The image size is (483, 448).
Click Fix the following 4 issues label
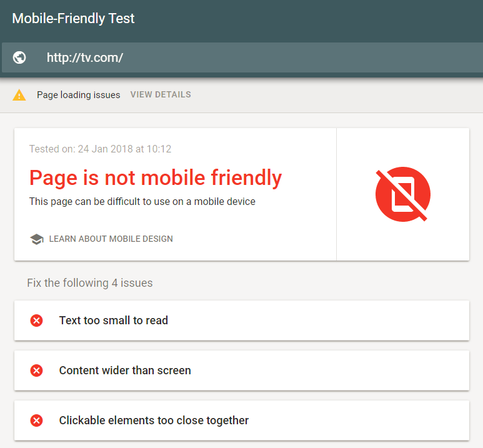point(90,283)
